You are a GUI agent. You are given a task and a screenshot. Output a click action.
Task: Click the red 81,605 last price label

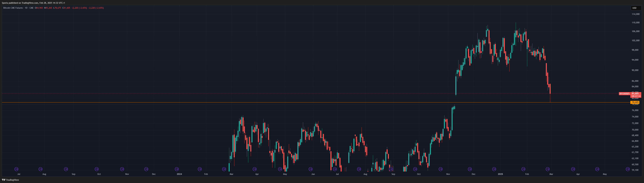coord(635,93)
